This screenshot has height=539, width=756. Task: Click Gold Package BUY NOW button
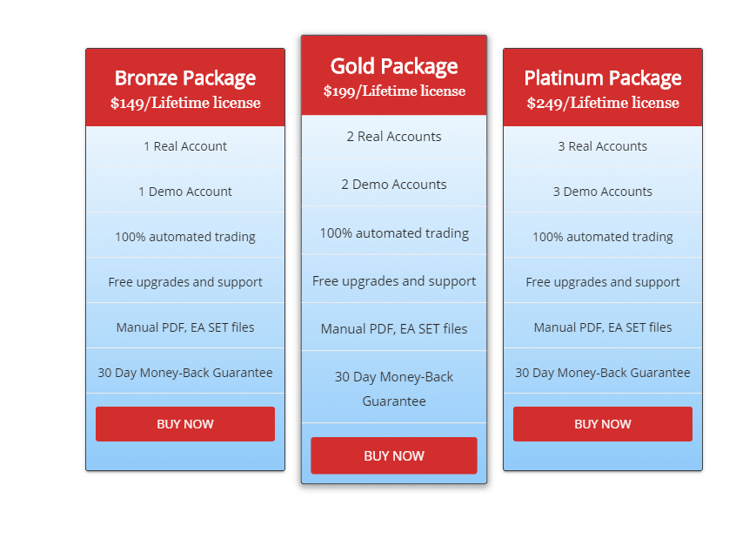[394, 455]
